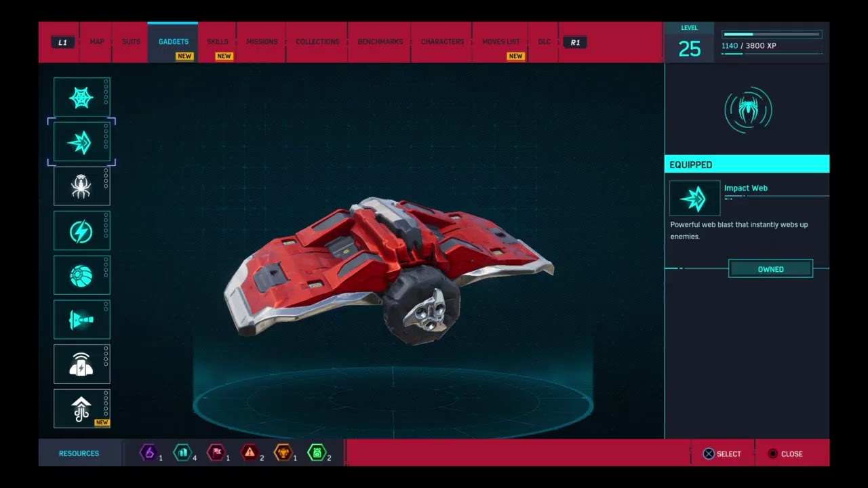View the Characters tab
Screen dimensions: 868x488
[x=442, y=42]
